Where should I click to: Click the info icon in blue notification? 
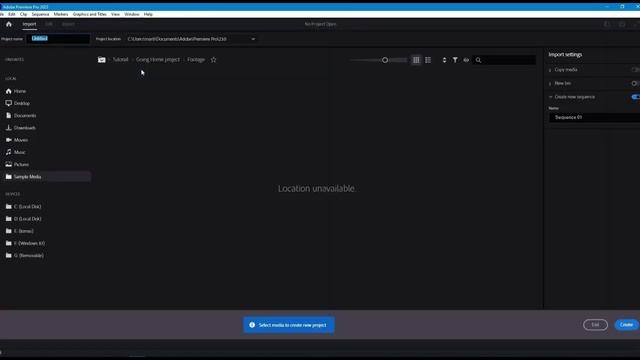point(252,325)
